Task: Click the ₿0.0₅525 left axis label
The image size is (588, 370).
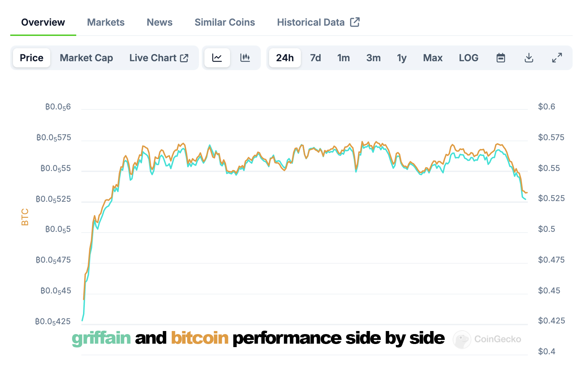Action: 53,199
